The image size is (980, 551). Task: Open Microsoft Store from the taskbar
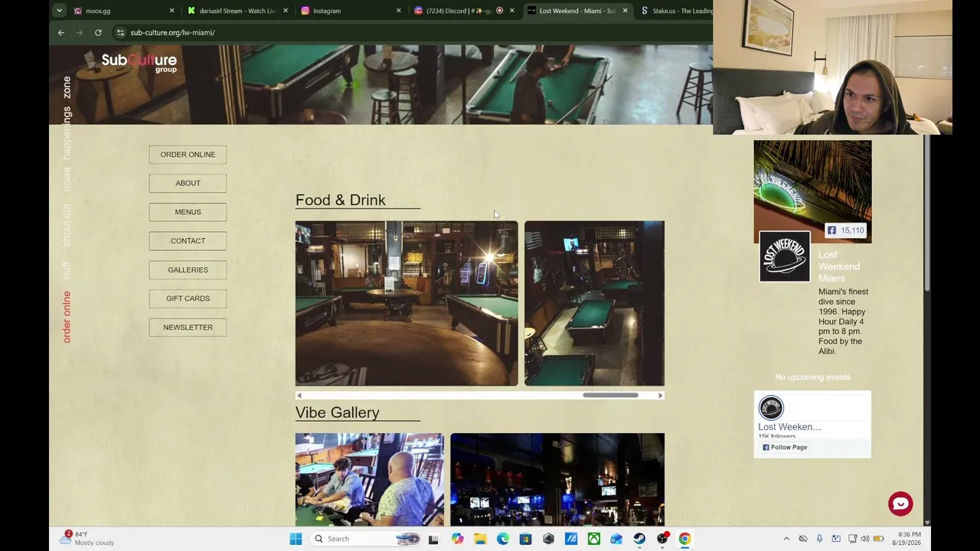(x=525, y=539)
